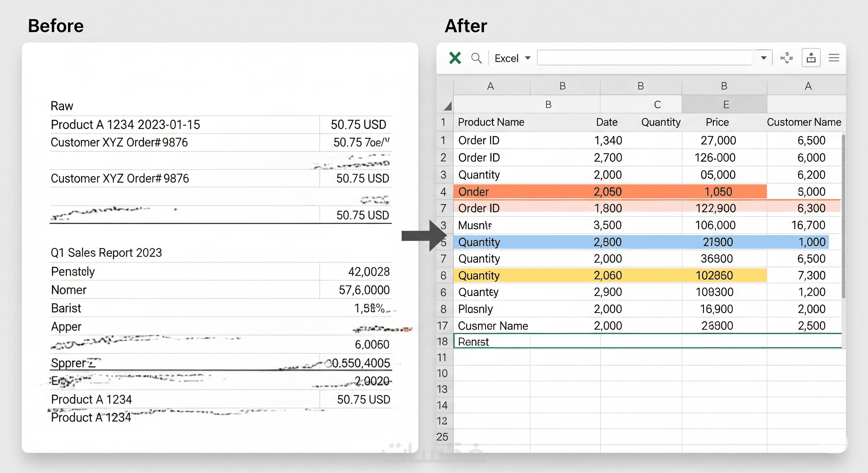Open the hamburger menu icon

click(x=833, y=58)
